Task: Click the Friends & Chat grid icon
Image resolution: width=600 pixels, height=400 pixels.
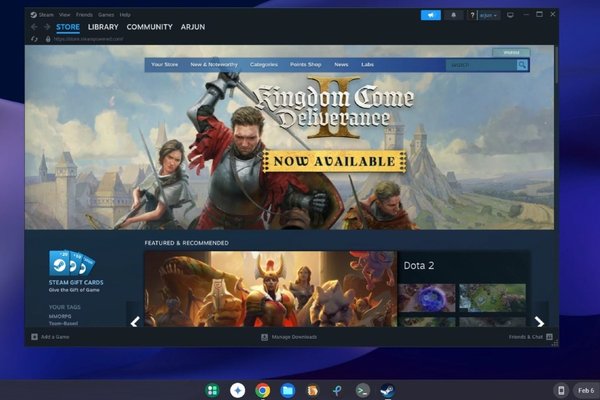Action: click(549, 337)
